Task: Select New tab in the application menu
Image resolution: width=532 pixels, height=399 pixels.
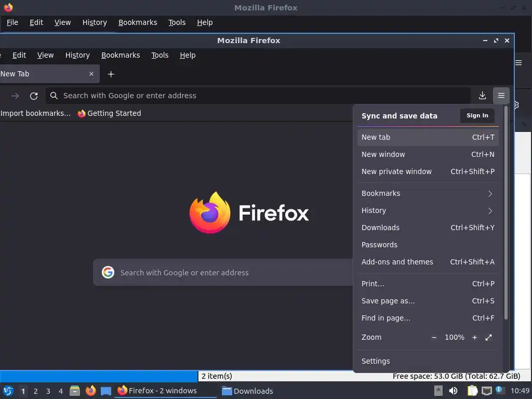Action: point(428,137)
